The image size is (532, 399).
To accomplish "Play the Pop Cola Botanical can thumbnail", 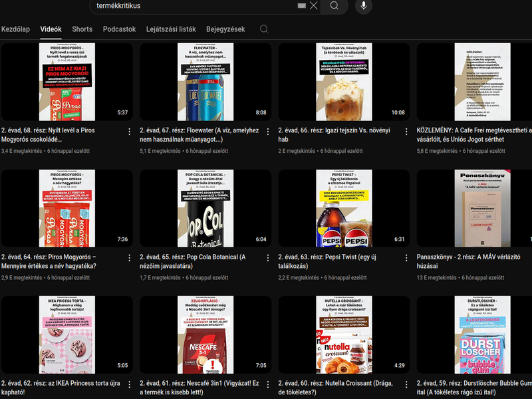I will click(205, 208).
